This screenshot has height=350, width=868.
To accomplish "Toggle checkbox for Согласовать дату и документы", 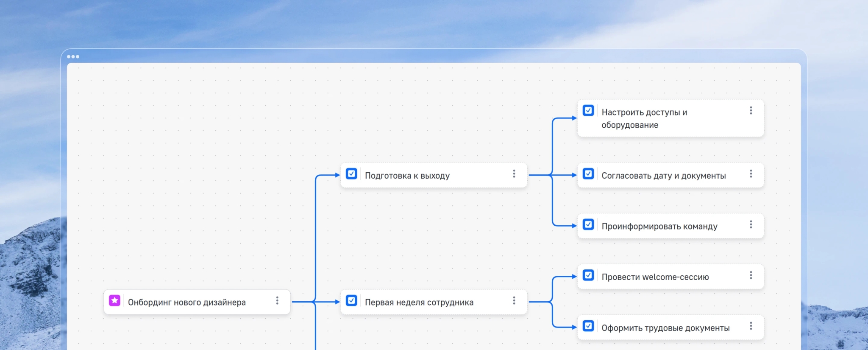I will click(x=588, y=174).
